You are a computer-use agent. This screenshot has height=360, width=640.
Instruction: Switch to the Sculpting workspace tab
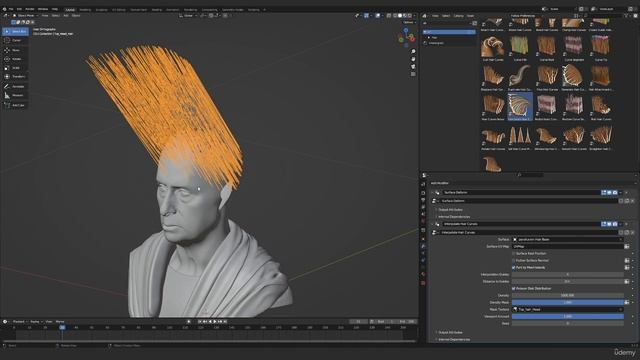pos(102,9)
